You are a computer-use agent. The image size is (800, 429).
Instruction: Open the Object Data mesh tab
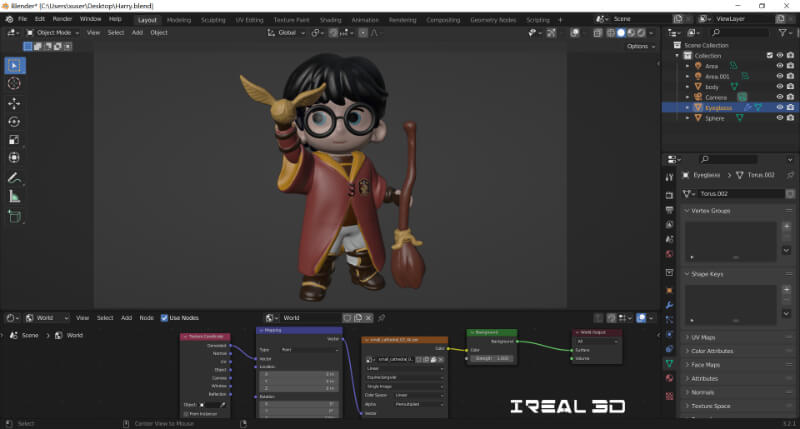(x=669, y=364)
